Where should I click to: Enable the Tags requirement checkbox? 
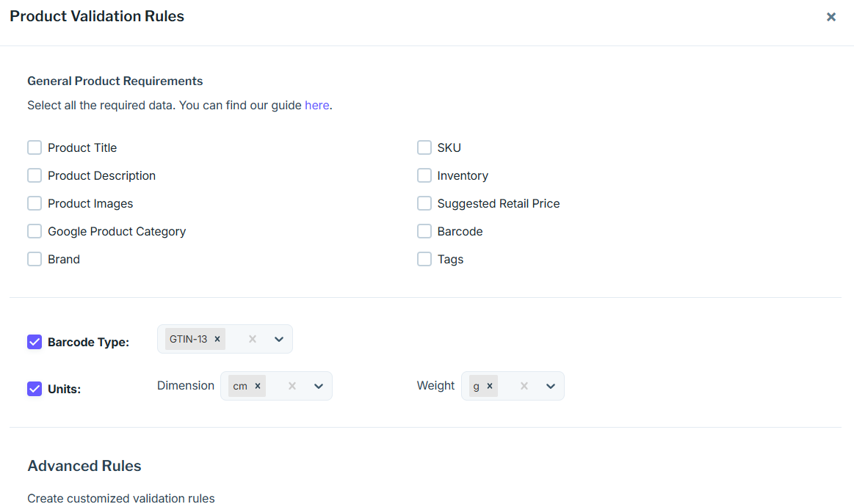(x=424, y=259)
